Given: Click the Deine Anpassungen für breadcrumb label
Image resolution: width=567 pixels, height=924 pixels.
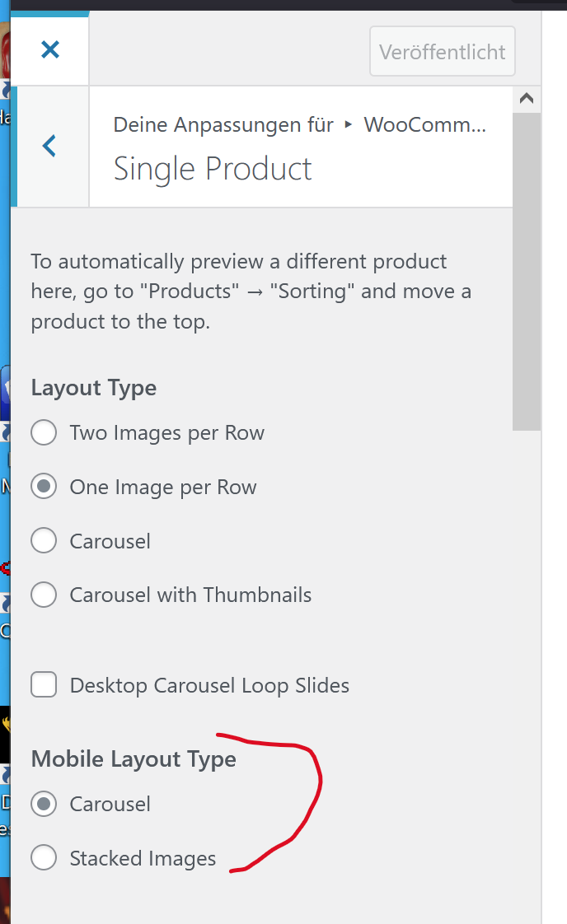Looking at the screenshot, I should (x=223, y=125).
